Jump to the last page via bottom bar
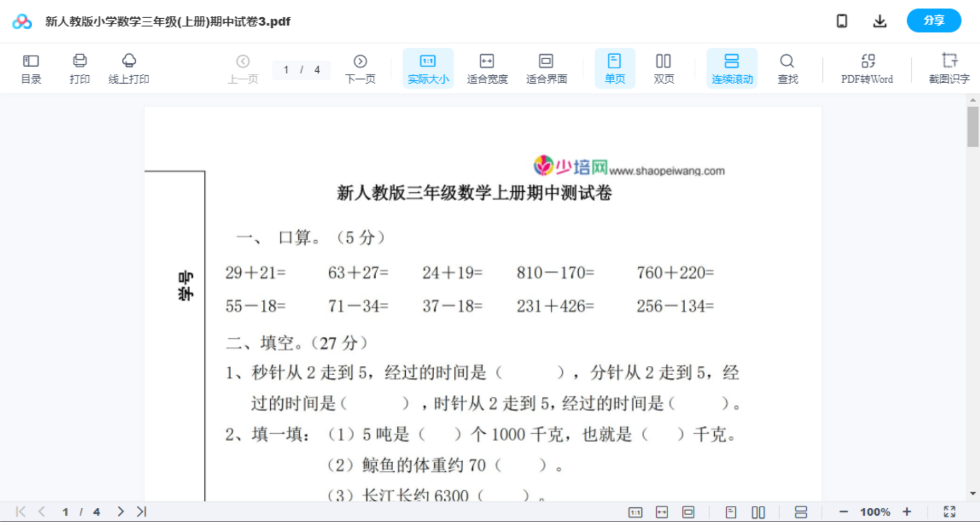The image size is (980, 522). (x=141, y=511)
